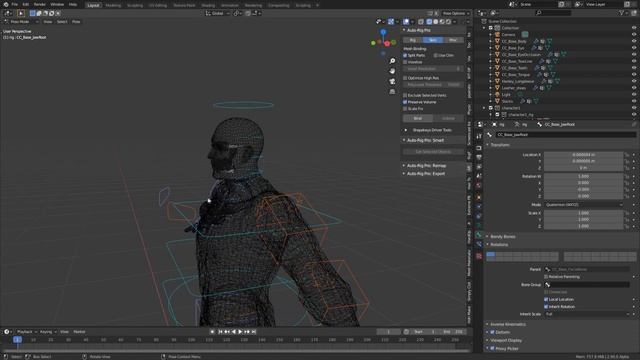This screenshot has height=360, width=640.
Task: Open the Global transform orientation dropdown
Action: (217, 13)
